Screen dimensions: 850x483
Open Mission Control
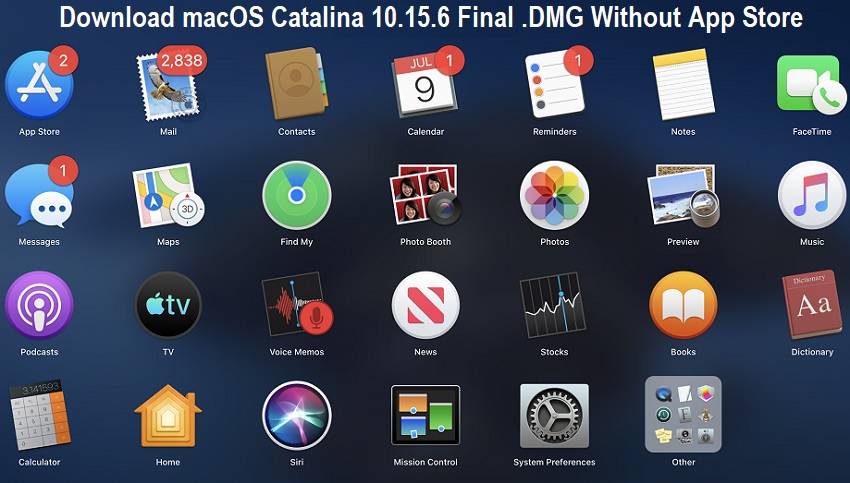(x=426, y=415)
